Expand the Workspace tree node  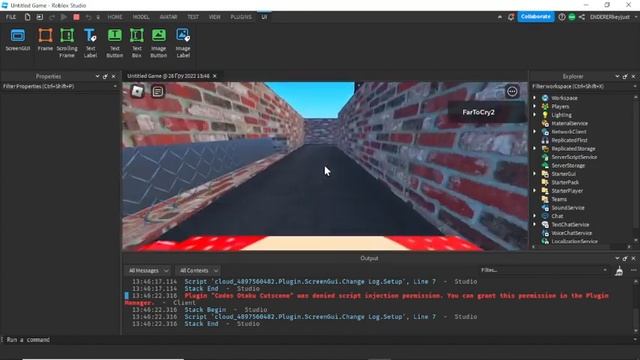(534, 98)
